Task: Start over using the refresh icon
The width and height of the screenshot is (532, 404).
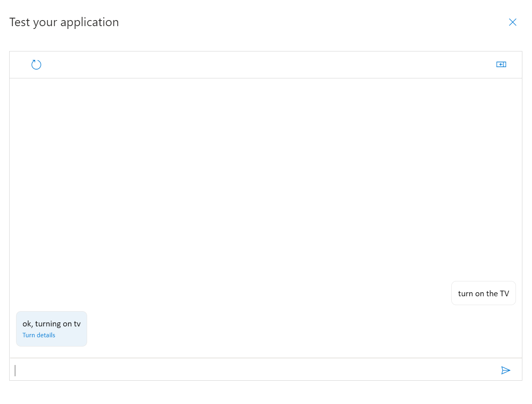Action: [x=36, y=65]
